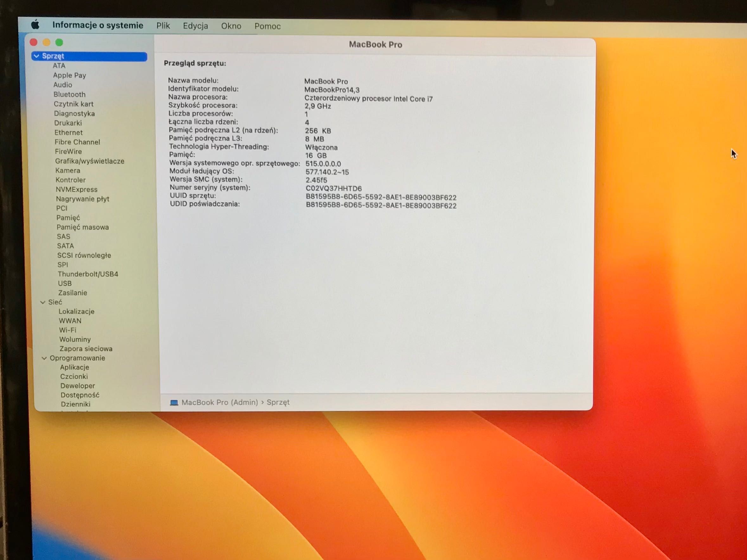Screen dimensions: 747x560
Task: Select Lokalizacje under Sieć
Action: click(x=77, y=312)
